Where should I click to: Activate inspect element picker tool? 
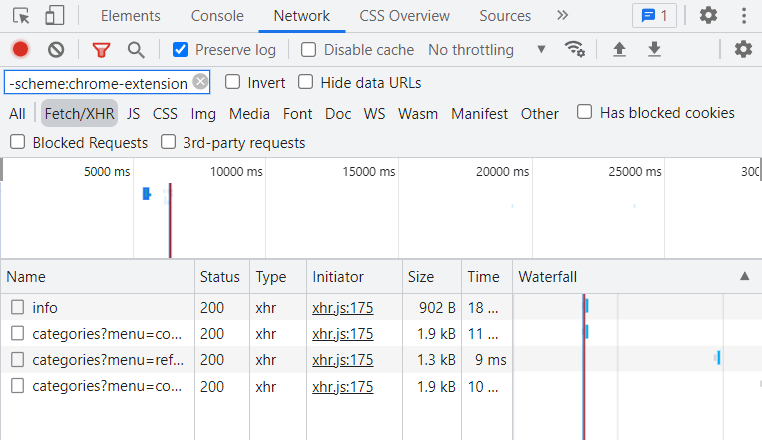tap(21, 16)
